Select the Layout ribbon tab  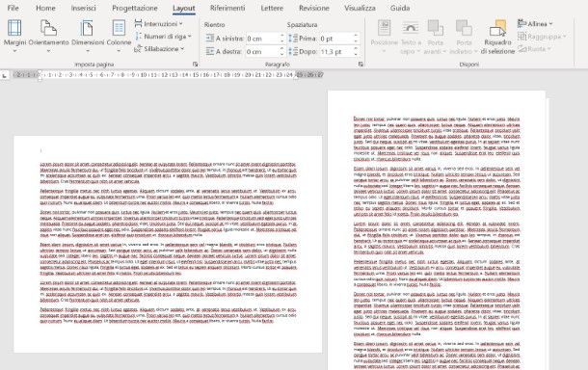coord(184,8)
